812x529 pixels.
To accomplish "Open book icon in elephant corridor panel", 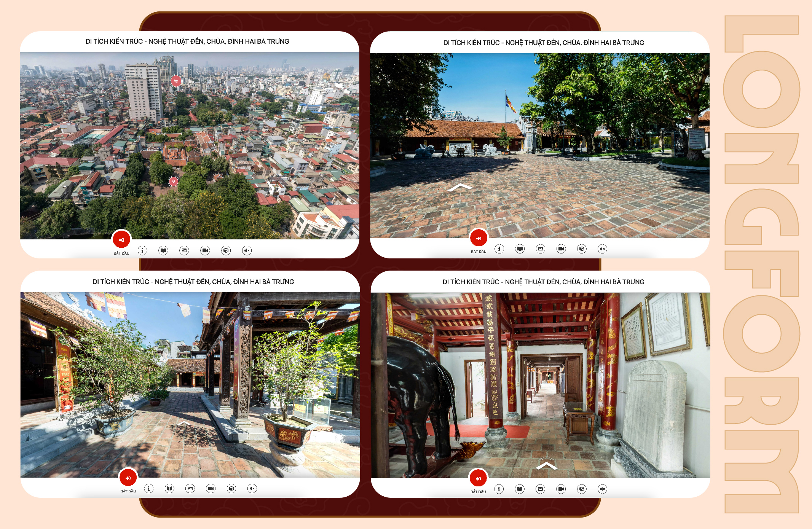I will [520, 489].
